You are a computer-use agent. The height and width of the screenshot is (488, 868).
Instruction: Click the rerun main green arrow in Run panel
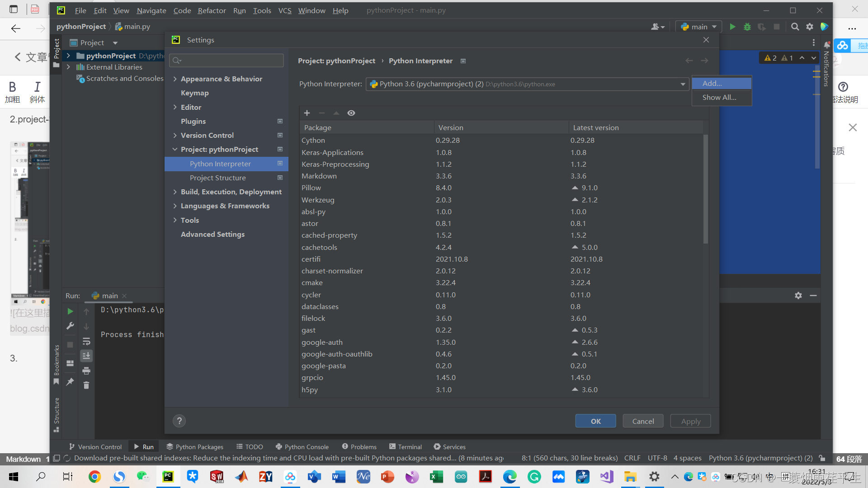tap(70, 311)
